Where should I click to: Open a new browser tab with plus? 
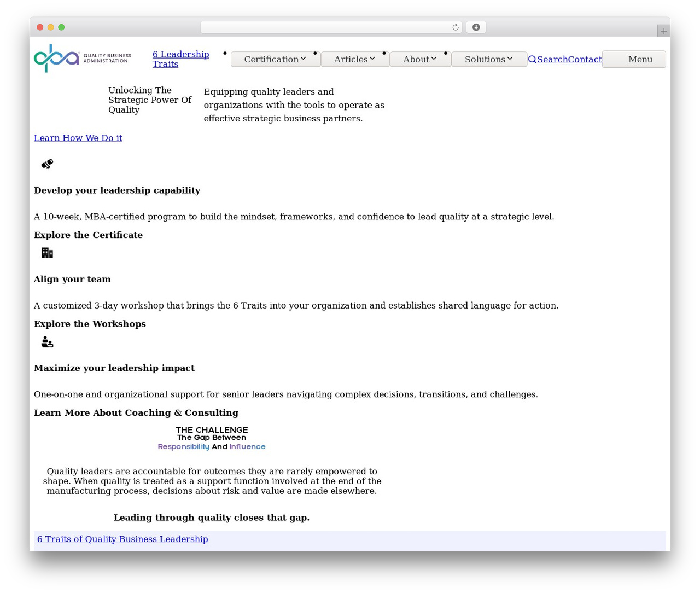(x=663, y=31)
